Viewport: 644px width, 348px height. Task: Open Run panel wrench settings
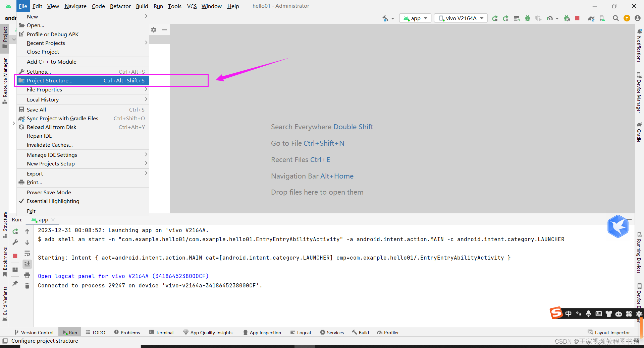point(15,242)
